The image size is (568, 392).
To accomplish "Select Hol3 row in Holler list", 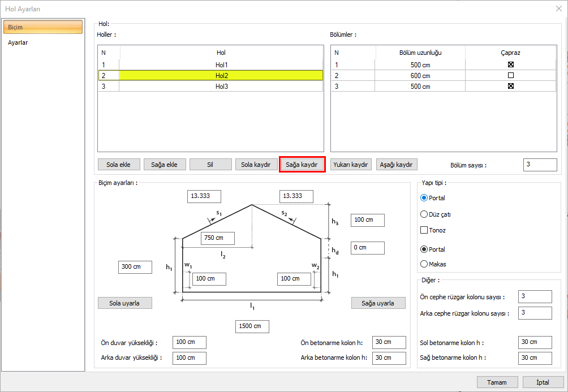I will (221, 87).
